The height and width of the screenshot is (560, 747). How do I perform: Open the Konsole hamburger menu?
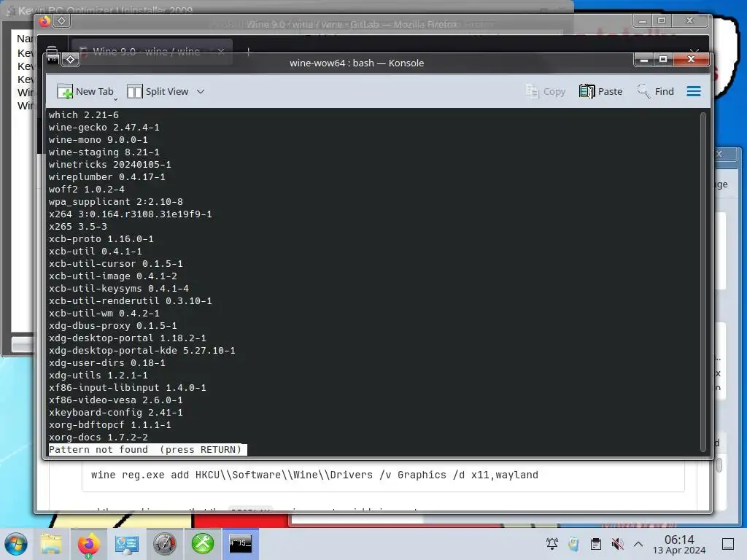694,91
